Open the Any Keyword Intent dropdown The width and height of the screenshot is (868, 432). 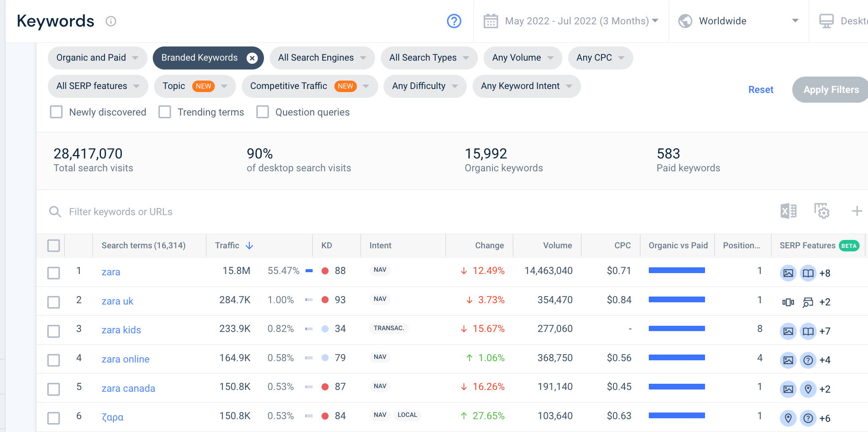pyautogui.click(x=527, y=86)
